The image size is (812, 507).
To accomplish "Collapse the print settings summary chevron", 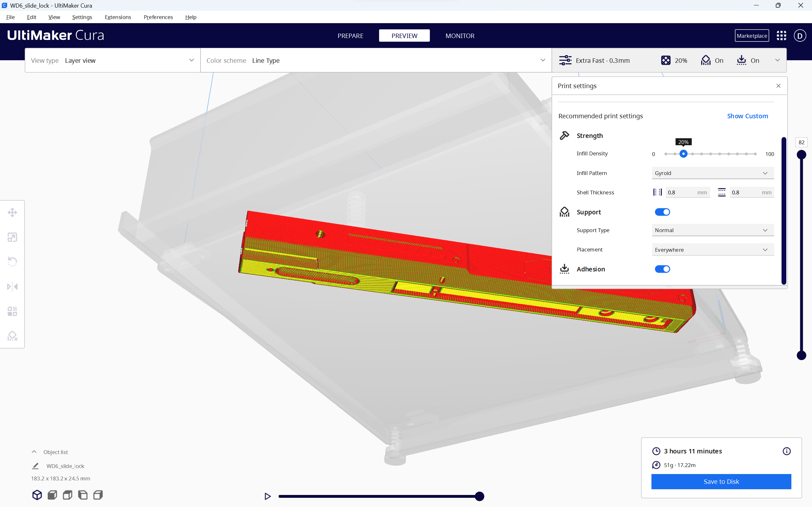I will 777,60.
